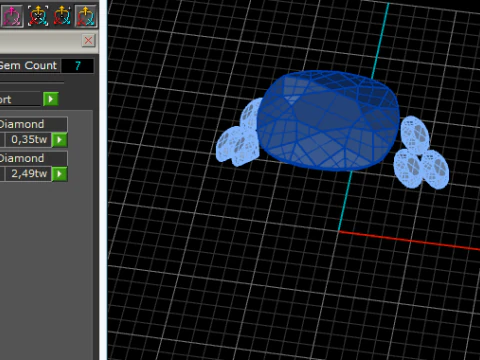Expand the 2,49tw diamond entry arrow
The image size is (480, 360).
[60, 174]
